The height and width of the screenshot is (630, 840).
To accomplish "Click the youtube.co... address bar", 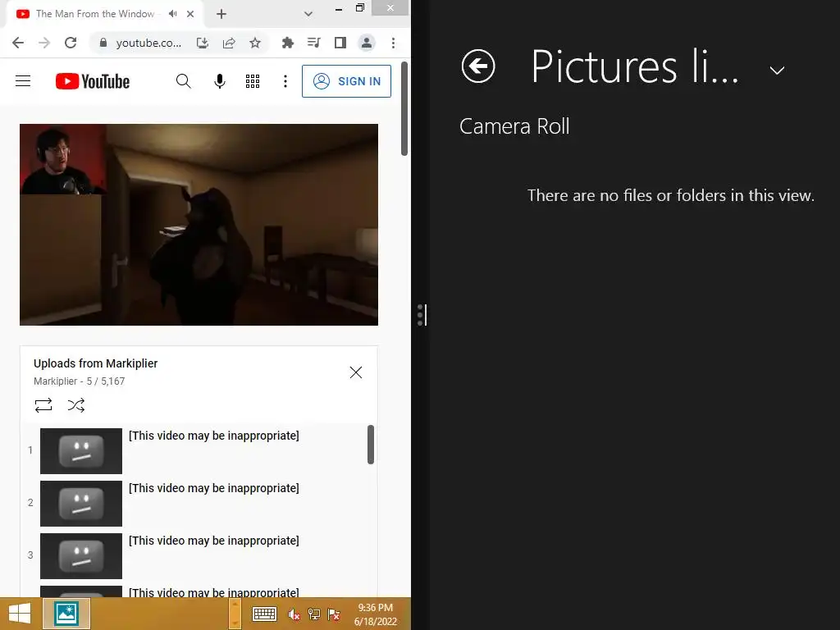I will [148, 43].
